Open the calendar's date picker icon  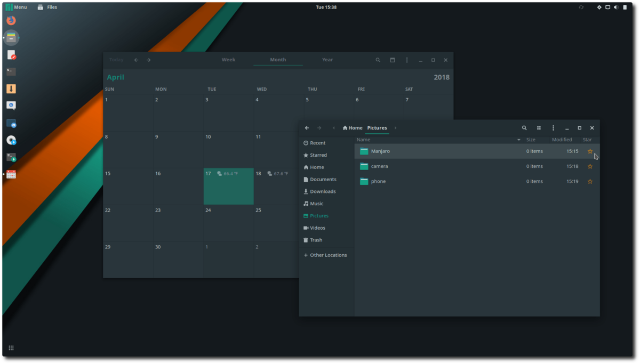(393, 60)
